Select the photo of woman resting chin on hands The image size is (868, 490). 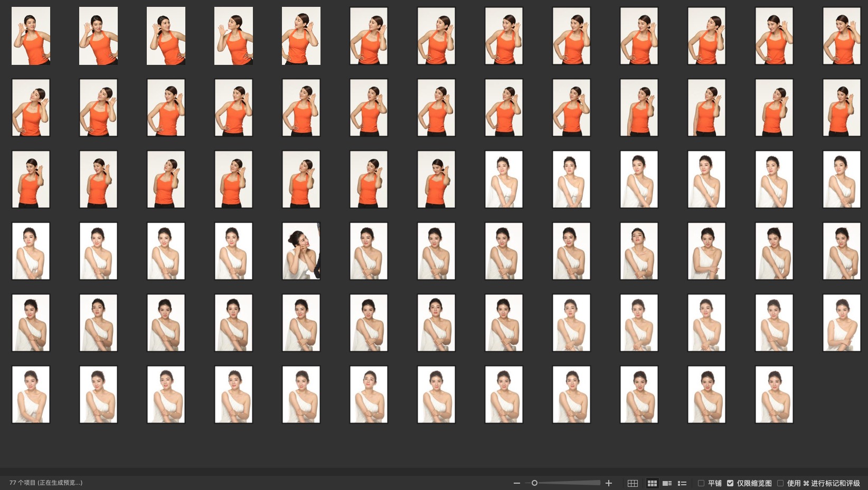301,251
